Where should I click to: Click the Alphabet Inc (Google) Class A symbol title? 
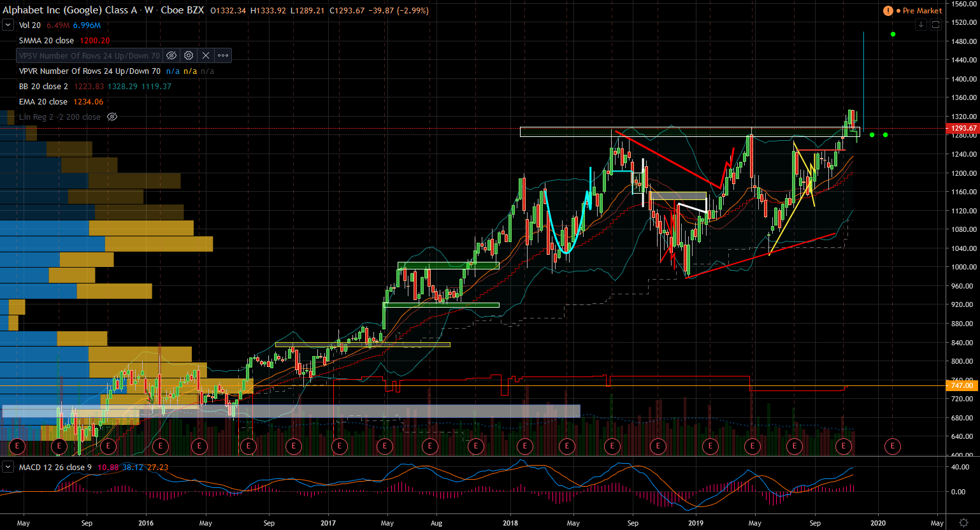(69, 10)
